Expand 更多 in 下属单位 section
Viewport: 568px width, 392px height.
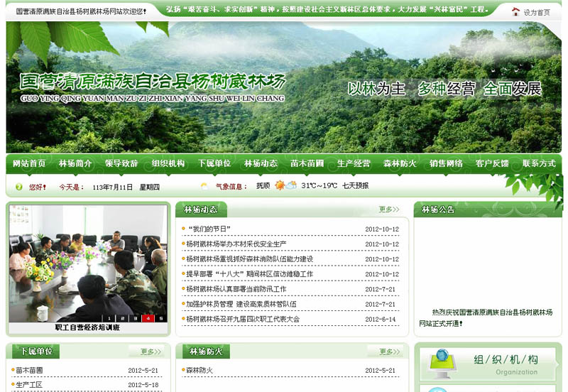pyautogui.click(x=151, y=352)
